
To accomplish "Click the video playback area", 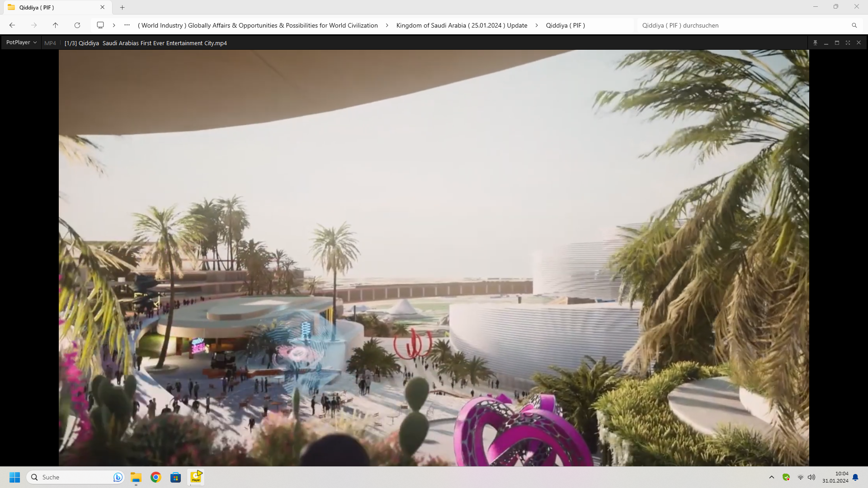I will (434, 258).
